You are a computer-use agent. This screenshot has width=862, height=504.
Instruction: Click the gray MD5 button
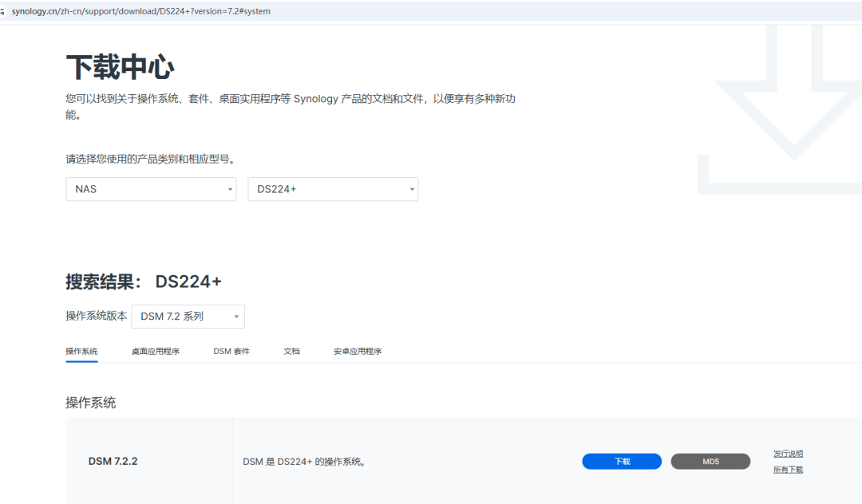pyautogui.click(x=710, y=462)
